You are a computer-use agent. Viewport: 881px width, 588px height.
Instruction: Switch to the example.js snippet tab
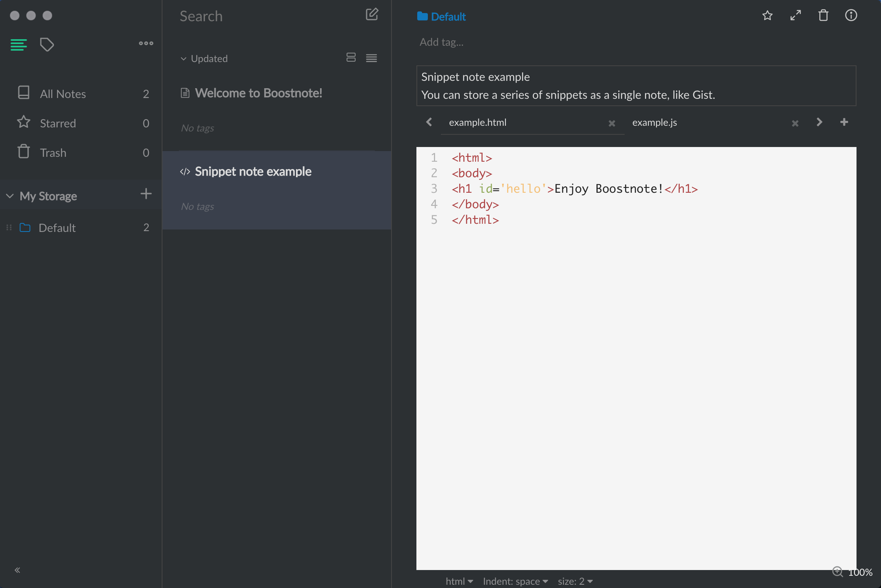tap(654, 122)
